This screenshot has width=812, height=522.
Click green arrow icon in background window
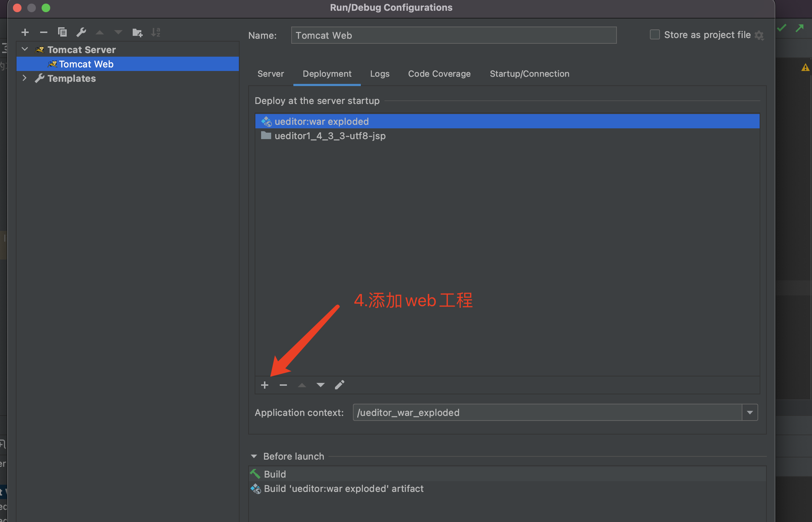click(x=800, y=28)
